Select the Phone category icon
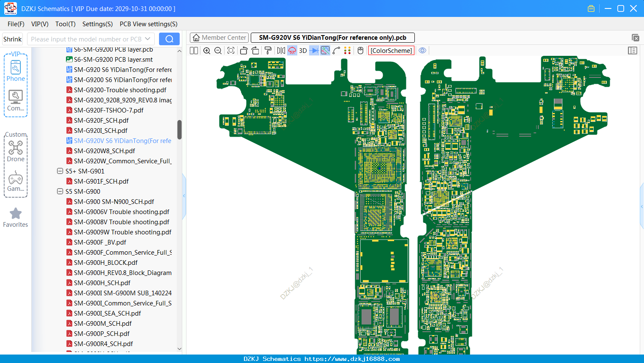The height and width of the screenshot is (363, 644). 16,71
